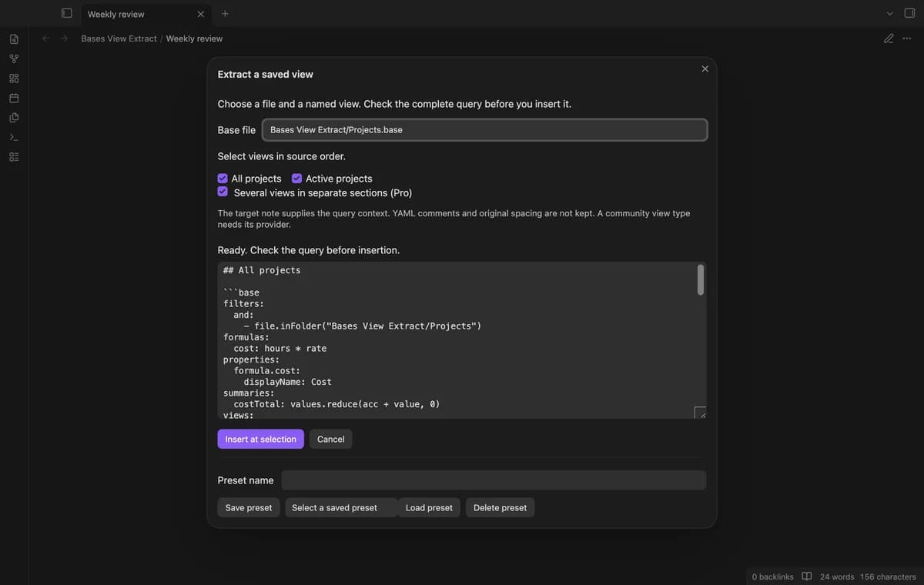Click 24 words status entry
The width and height of the screenshot is (924, 585).
pyautogui.click(x=837, y=577)
